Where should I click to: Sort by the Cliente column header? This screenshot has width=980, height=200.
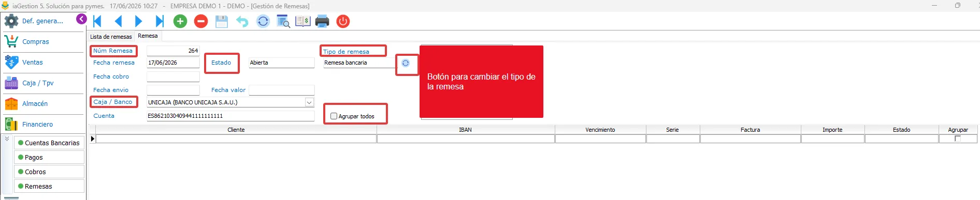236,130
